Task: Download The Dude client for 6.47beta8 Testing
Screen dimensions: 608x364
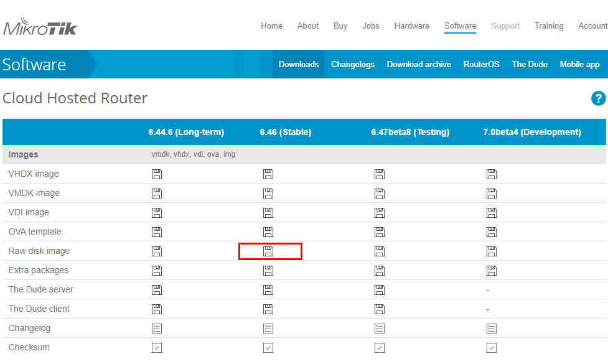Action: pos(380,309)
